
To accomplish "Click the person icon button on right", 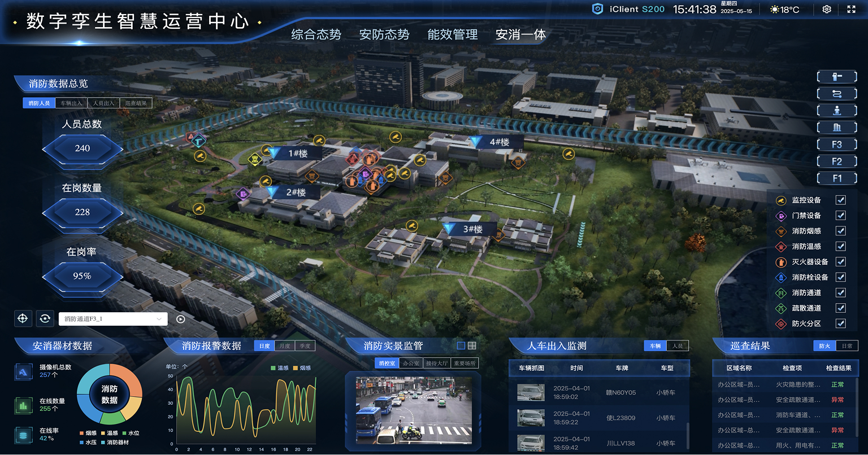I will [x=837, y=111].
